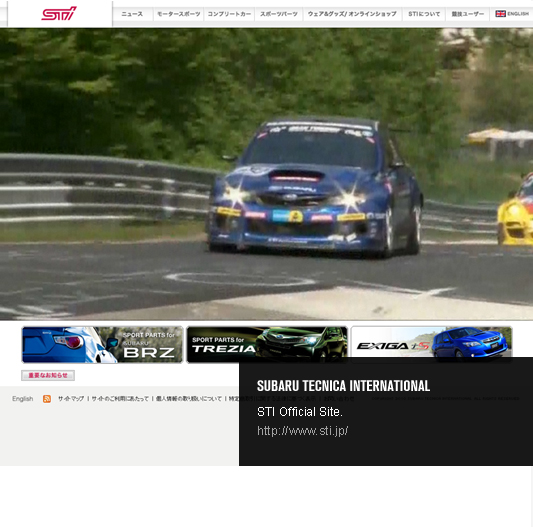Click the http://www.sti.jp/ URL text
This screenshot has height=527, width=533.
(x=303, y=431)
